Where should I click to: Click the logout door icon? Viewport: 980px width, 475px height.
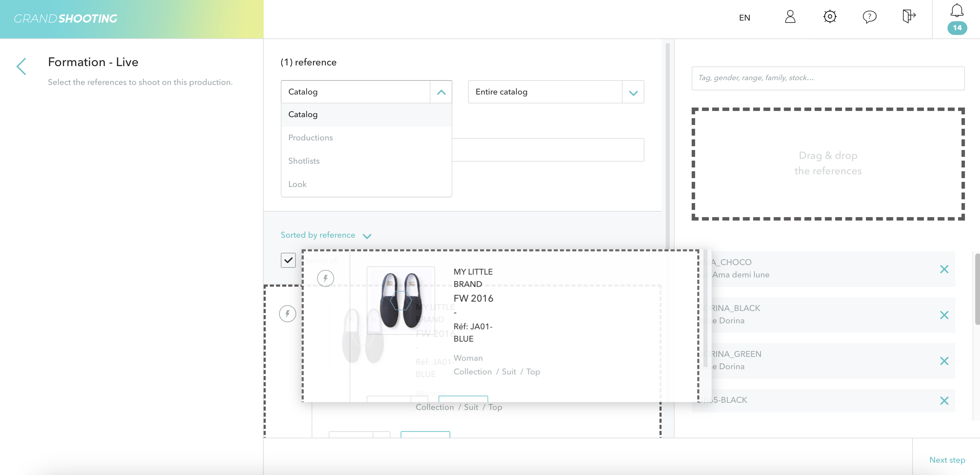point(908,16)
